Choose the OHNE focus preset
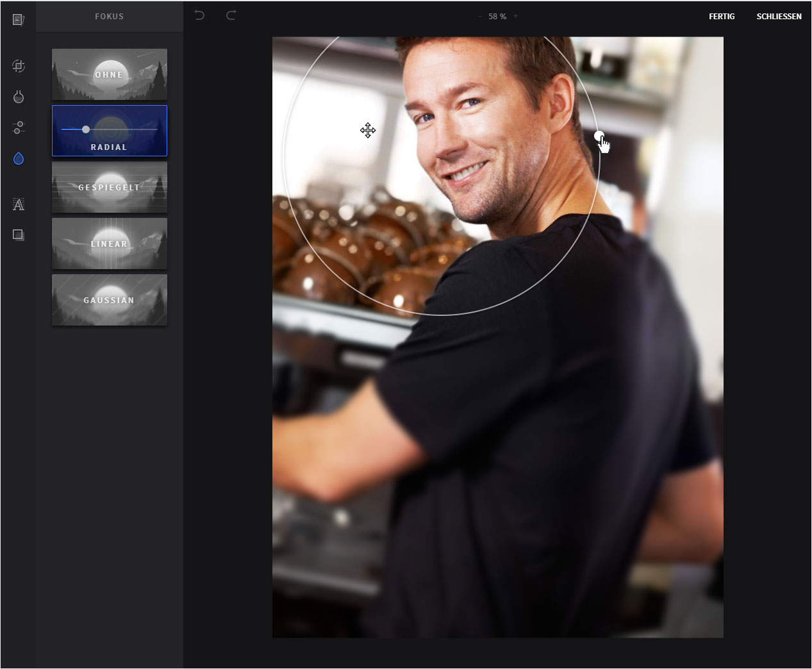The image size is (812, 669). click(110, 74)
